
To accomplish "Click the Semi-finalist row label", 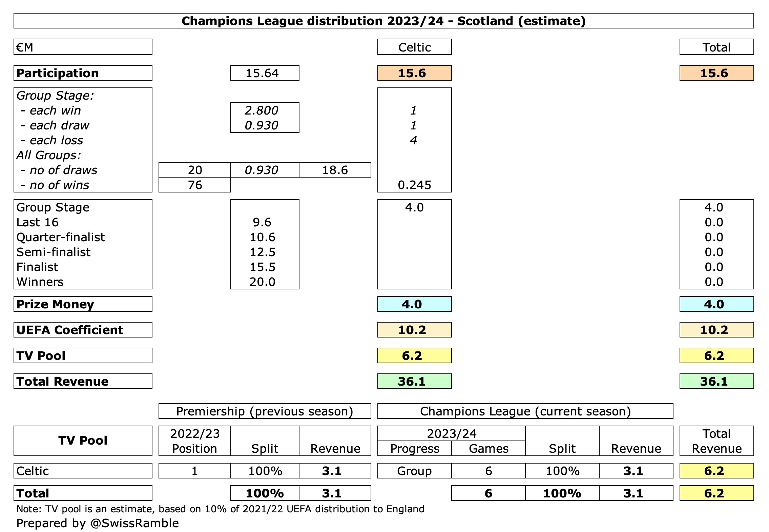I will pyautogui.click(x=54, y=252).
